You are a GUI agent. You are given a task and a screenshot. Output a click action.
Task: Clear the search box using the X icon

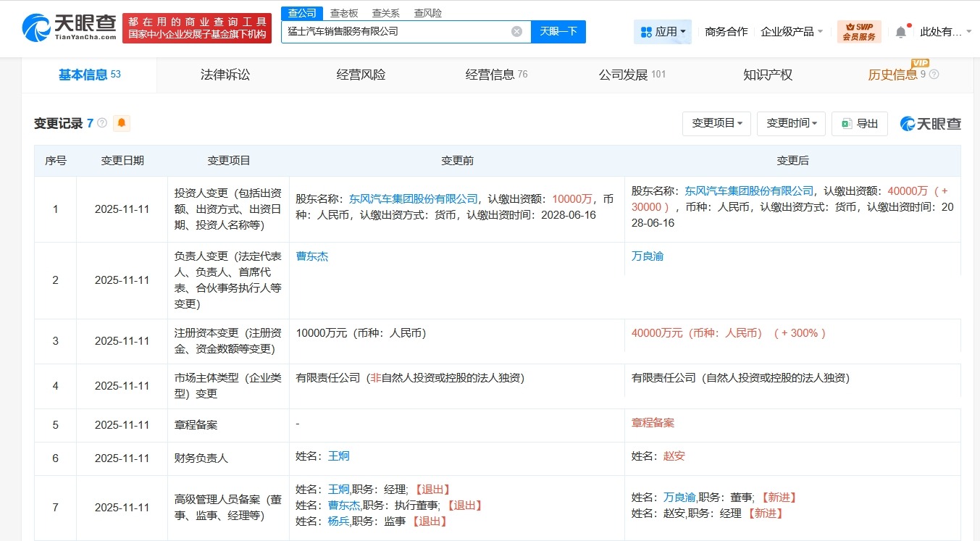coord(516,30)
